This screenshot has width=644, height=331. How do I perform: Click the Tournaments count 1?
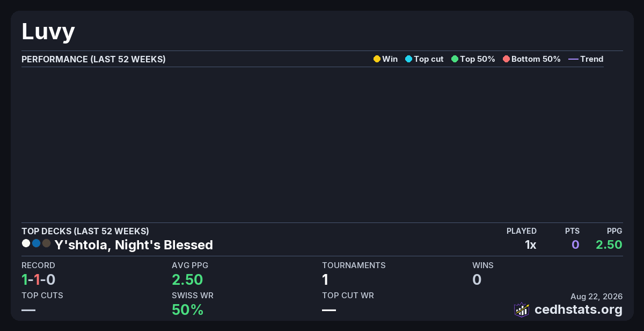[325, 279]
